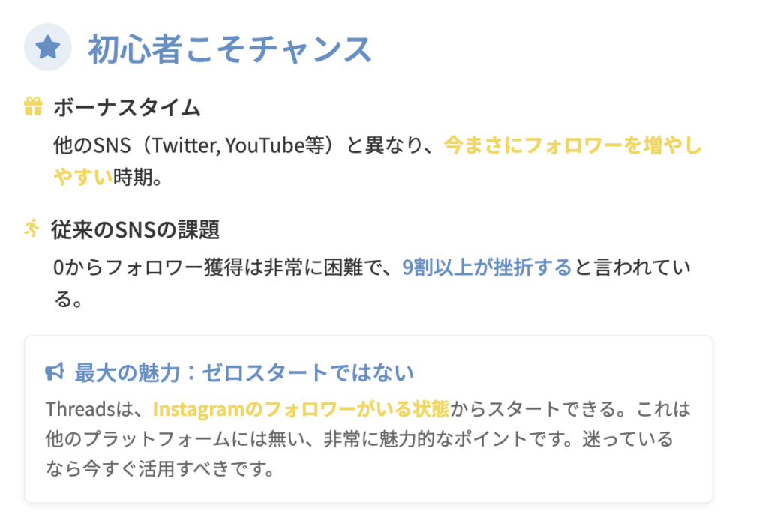The height and width of the screenshot is (532, 768).
Task: Click the 従来のSNSの課題 heading
Action: 136,229
